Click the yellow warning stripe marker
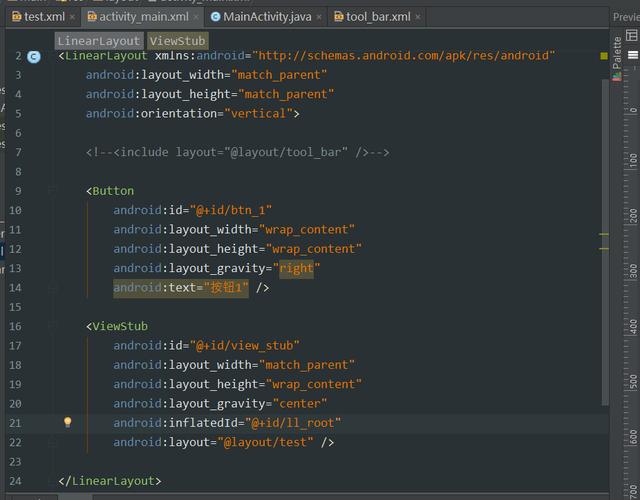This screenshot has height=500, width=640. point(604,235)
